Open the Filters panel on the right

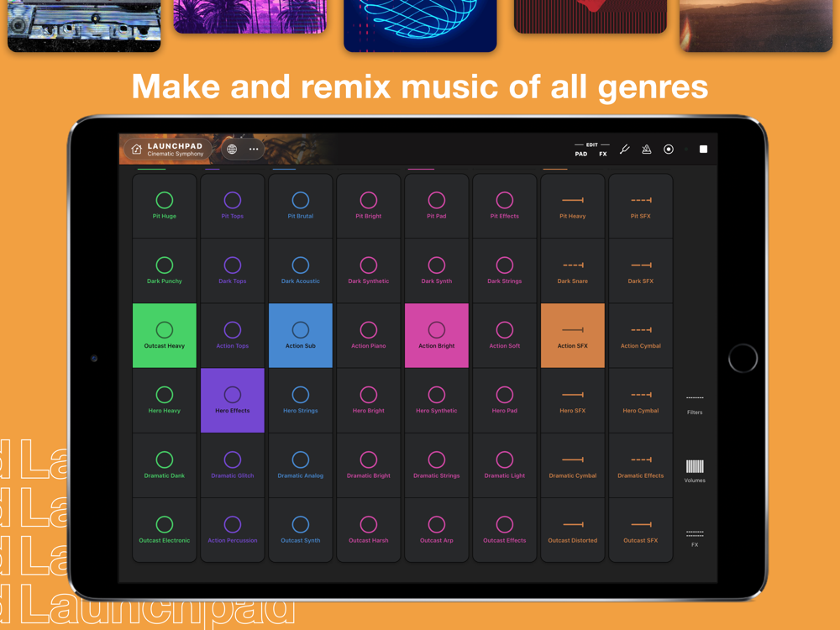(x=695, y=405)
